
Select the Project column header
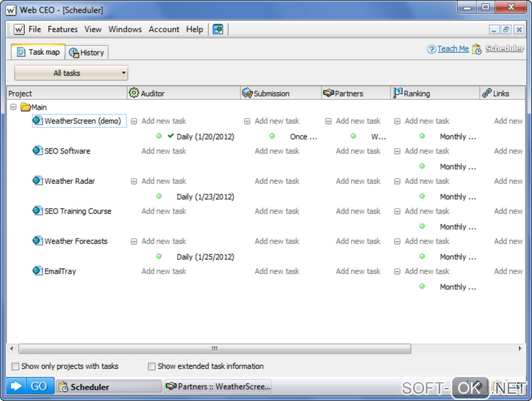pos(67,93)
